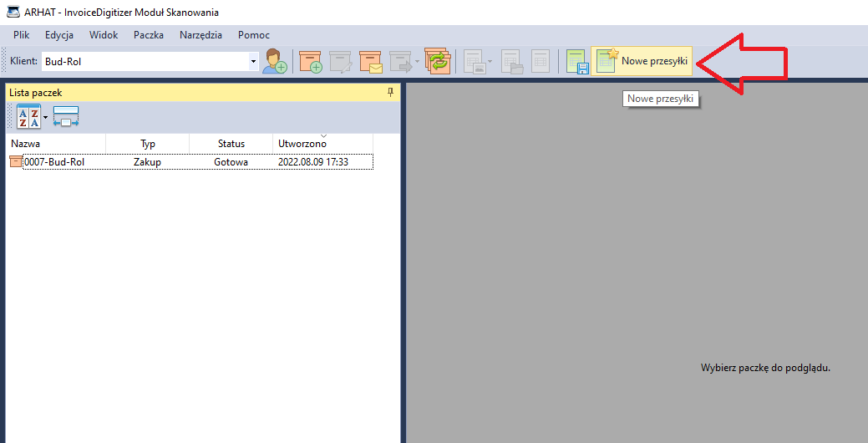Image resolution: width=868 pixels, height=443 pixels.
Task: Open the Widok menu
Action: pyautogui.click(x=104, y=35)
